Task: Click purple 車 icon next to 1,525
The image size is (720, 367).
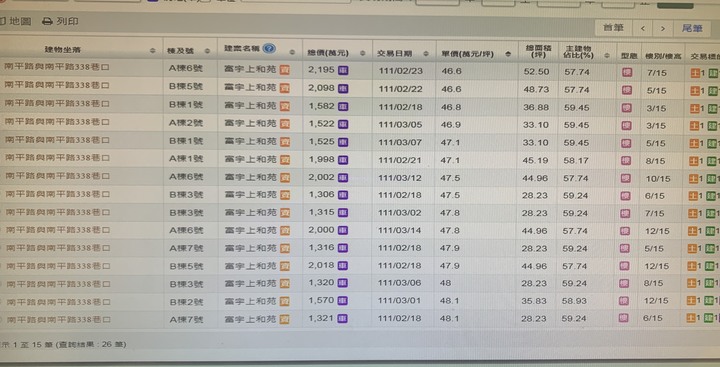Action: tap(343, 142)
